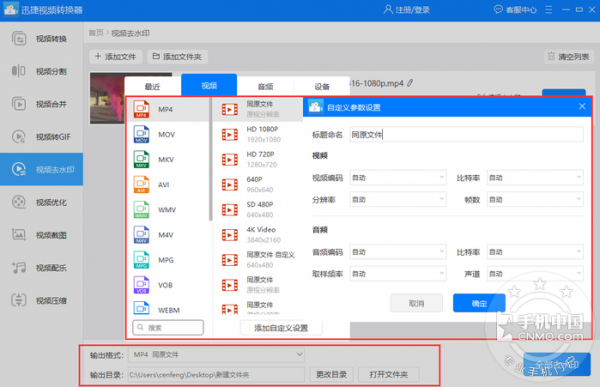This screenshot has width=600, height=387.
Task: Click the 清空列表 button
Action: click(569, 57)
